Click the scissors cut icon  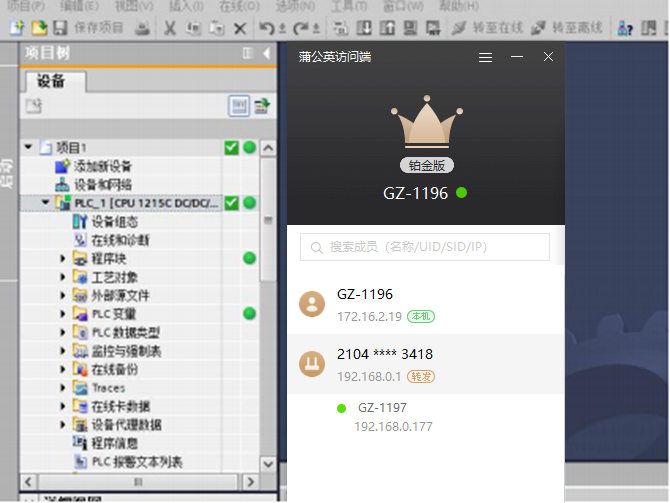(x=170, y=28)
